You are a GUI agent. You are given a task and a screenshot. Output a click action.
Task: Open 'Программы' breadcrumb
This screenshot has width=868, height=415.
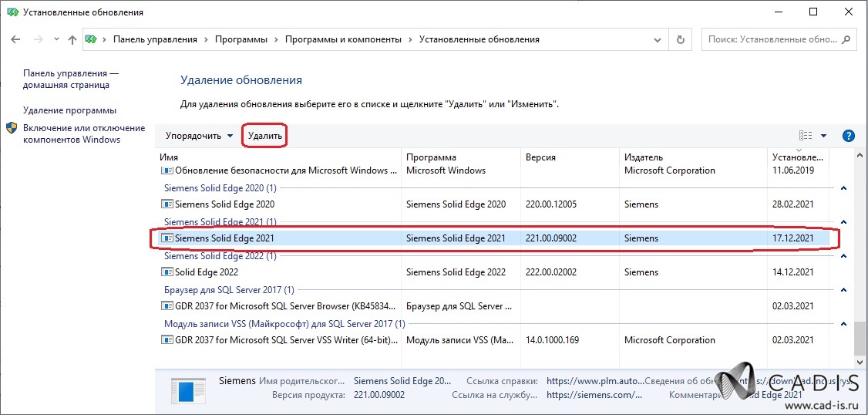pos(241,39)
